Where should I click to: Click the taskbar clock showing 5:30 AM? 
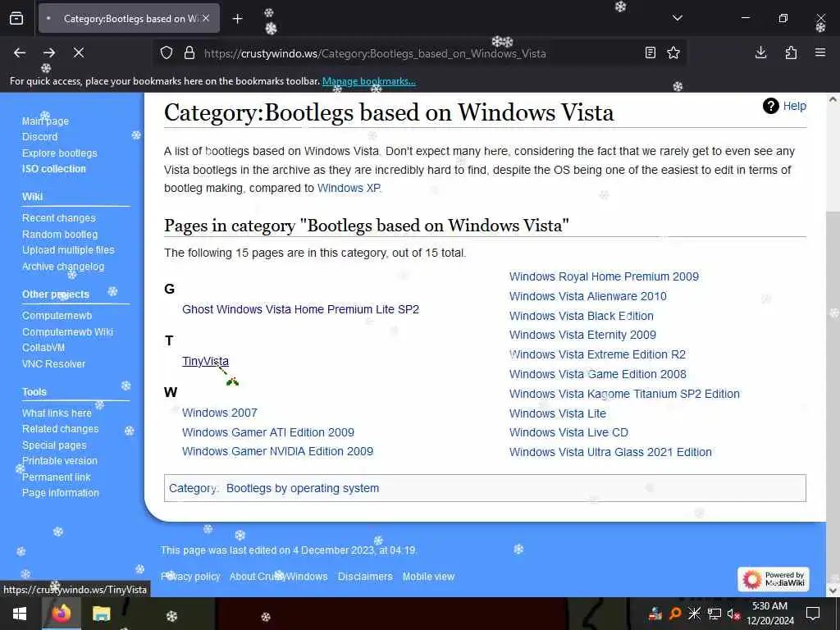coord(769,614)
